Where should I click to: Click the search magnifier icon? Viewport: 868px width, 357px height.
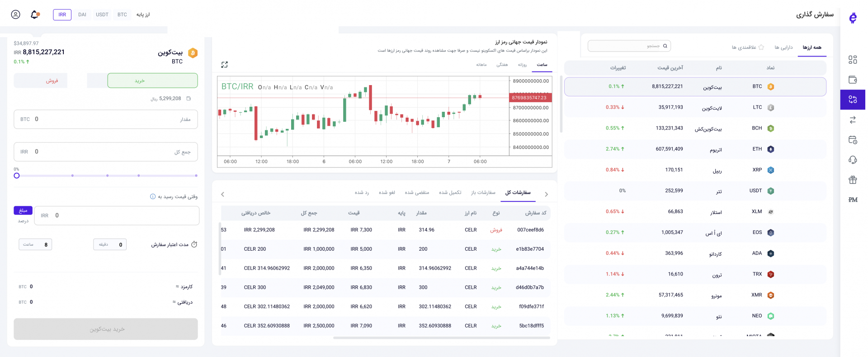click(665, 46)
